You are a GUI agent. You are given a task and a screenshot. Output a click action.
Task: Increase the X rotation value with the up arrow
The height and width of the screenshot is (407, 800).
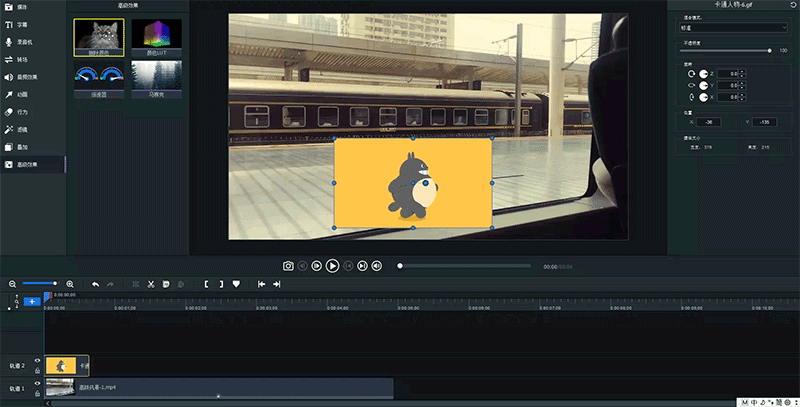pyautogui.click(x=742, y=95)
